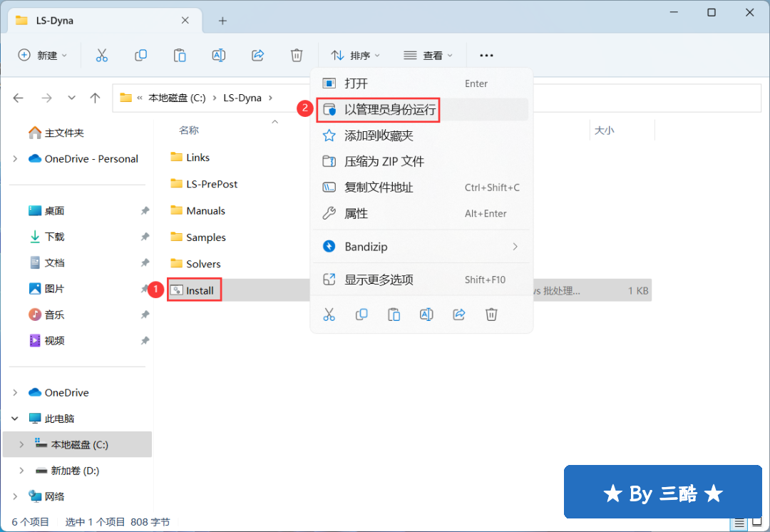
Task: Click the Cut icon in the toolbar
Action: tap(102, 56)
